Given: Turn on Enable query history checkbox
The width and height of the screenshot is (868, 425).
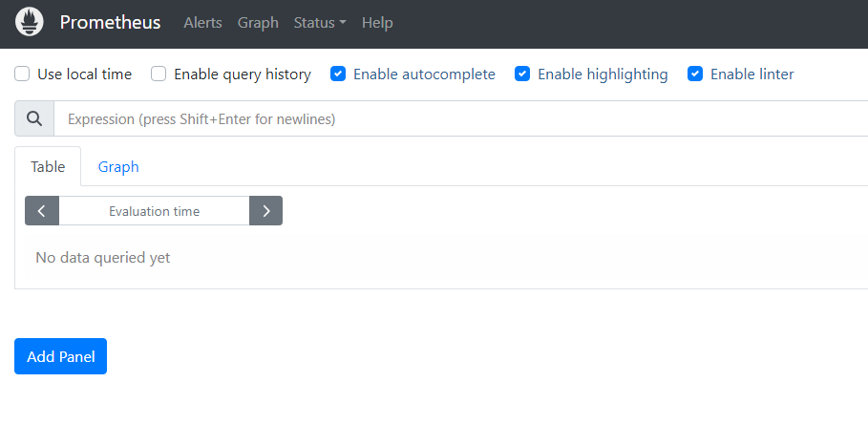Looking at the screenshot, I should (x=159, y=74).
